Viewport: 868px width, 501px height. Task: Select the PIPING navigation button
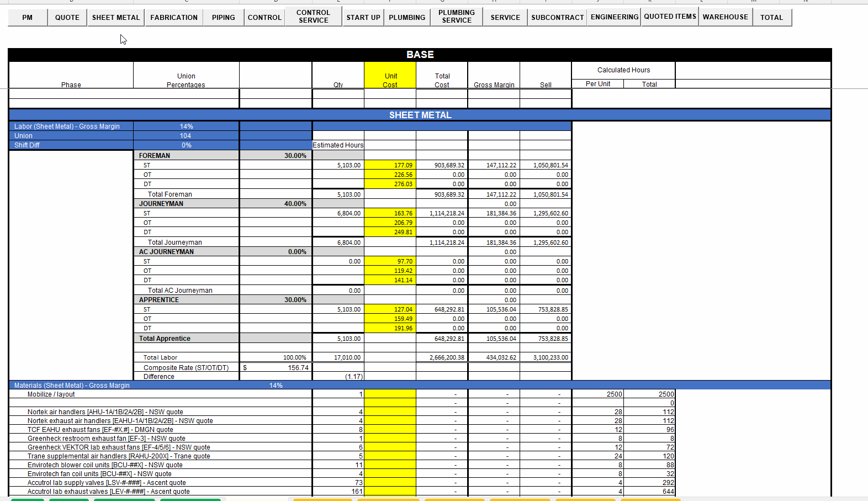click(x=224, y=17)
